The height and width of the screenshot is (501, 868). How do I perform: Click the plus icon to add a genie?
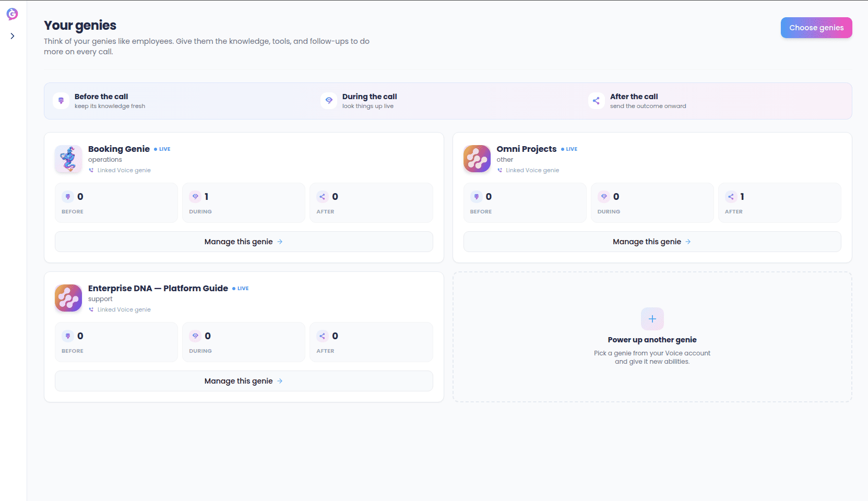click(x=652, y=319)
